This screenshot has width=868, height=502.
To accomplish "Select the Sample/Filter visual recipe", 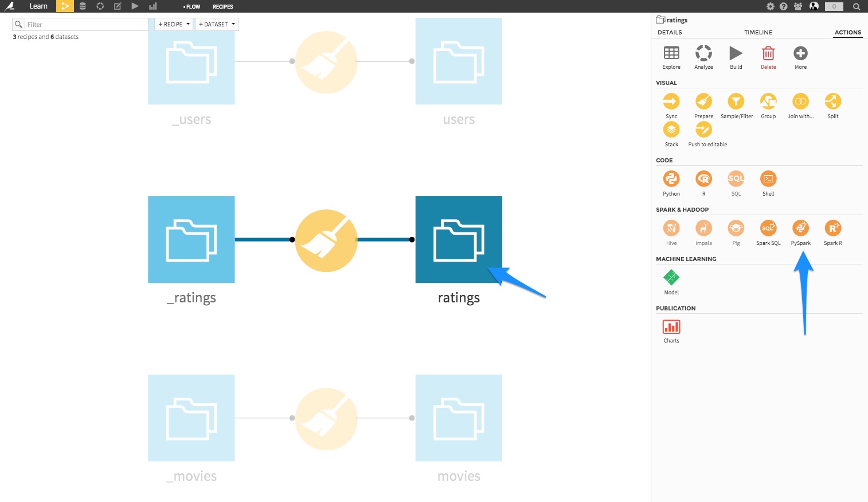I will click(x=736, y=106).
